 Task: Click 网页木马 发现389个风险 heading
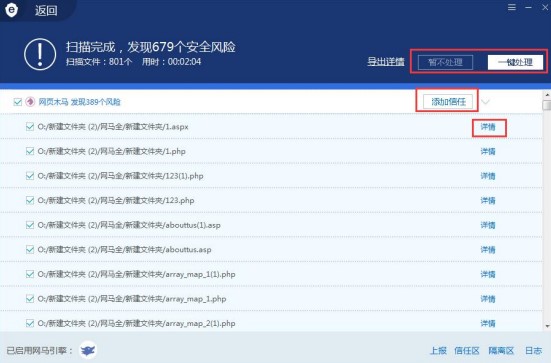click(x=79, y=102)
